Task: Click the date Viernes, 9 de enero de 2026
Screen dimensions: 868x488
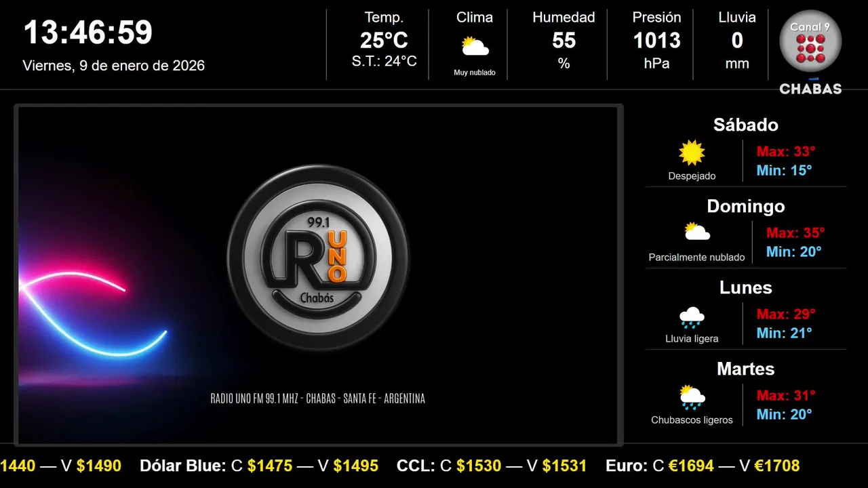Action: point(114,66)
